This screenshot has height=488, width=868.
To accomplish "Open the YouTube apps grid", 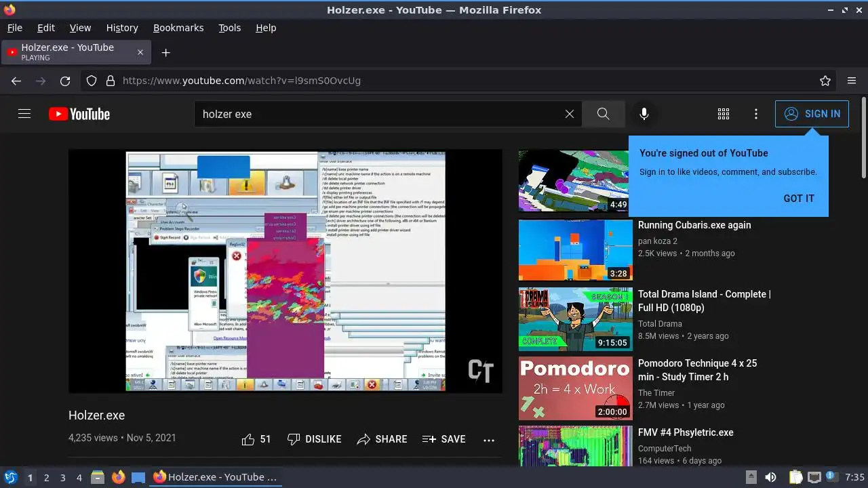I will [x=724, y=114].
